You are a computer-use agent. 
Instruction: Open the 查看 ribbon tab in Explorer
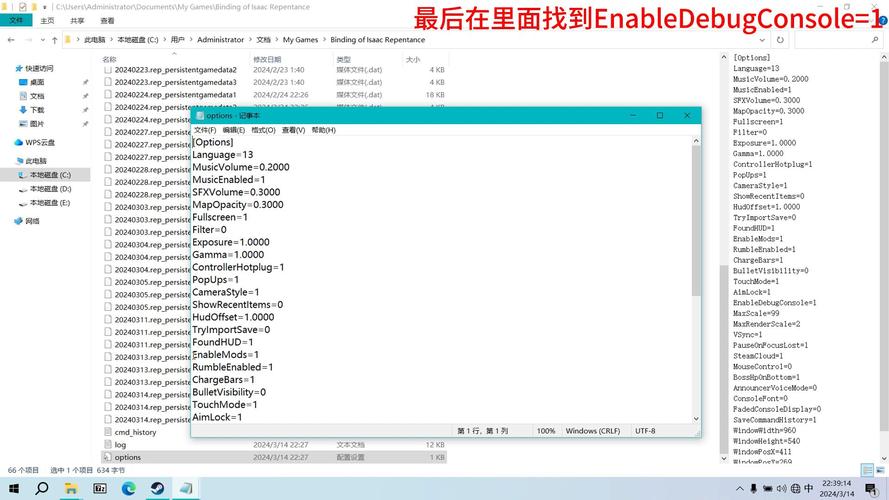[x=107, y=20]
